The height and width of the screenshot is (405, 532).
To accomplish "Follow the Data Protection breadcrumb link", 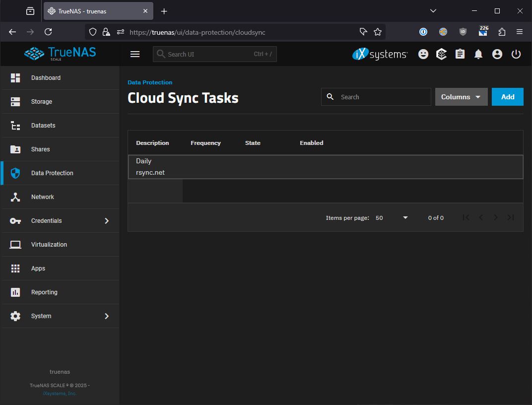I will (150, 82).
